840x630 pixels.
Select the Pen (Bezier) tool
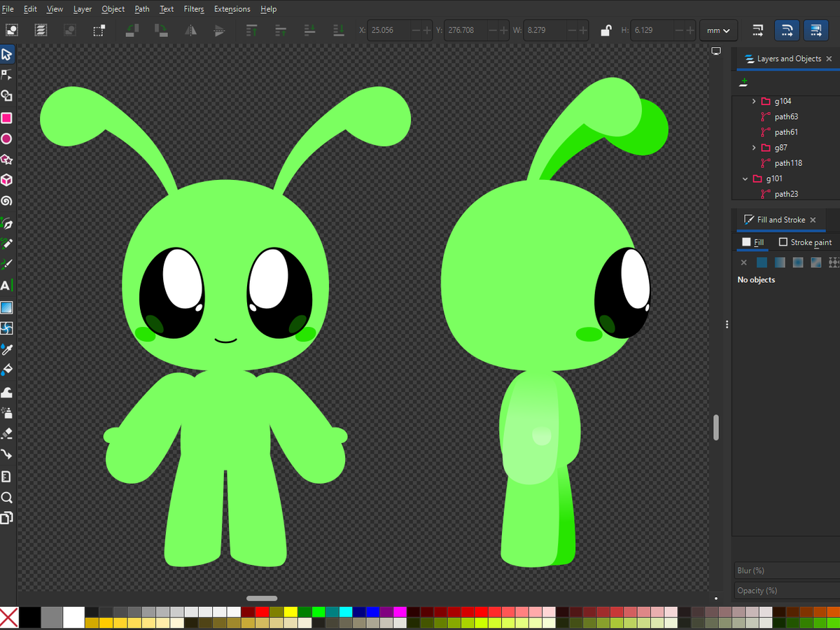click(x=7, y=224)
